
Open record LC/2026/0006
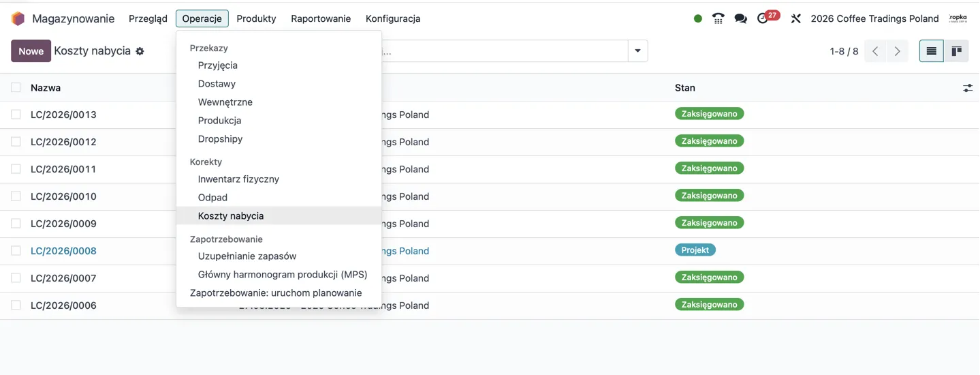pyautogui.click(x=63, y=305)
